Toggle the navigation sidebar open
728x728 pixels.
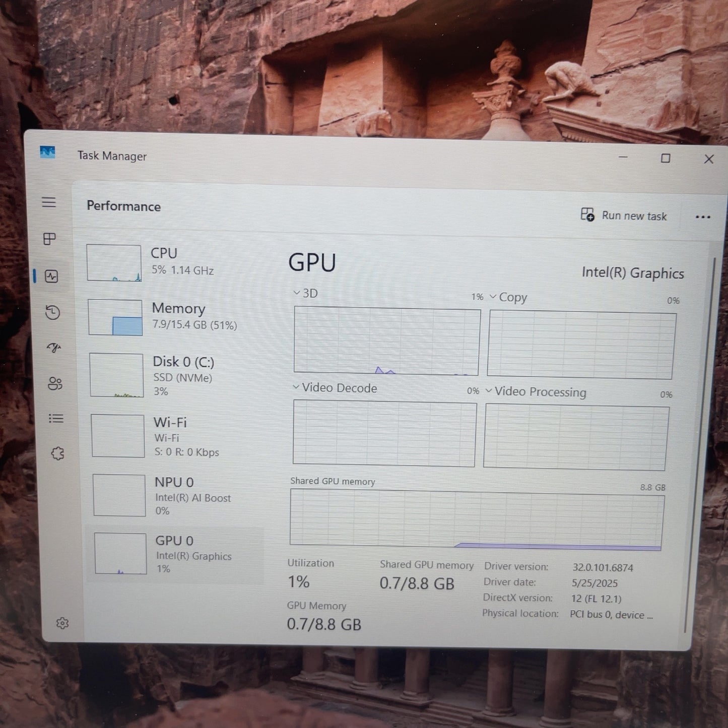pos(49,202)
